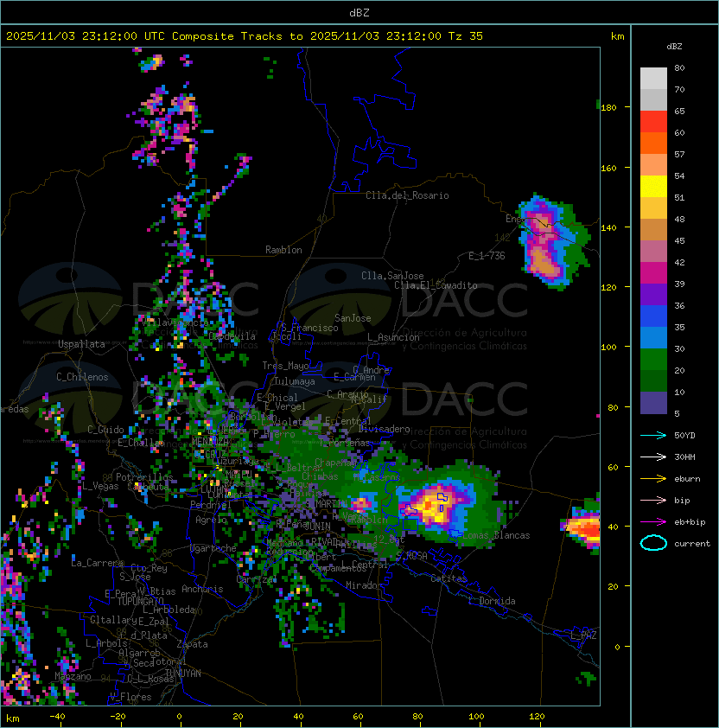The image size is (719, 728).
Task: Click the 'Tulumaya' place label
Action: (295, 381)
